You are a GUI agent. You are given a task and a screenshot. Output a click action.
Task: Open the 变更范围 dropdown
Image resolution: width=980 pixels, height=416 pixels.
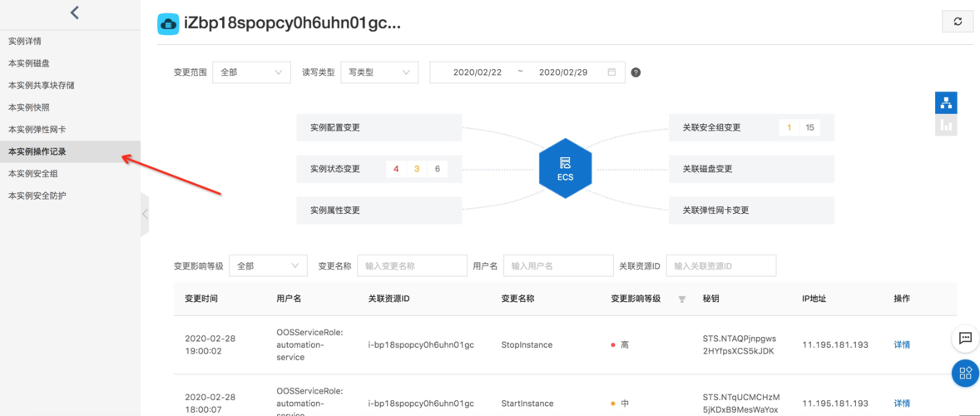(x=252, y=72)
